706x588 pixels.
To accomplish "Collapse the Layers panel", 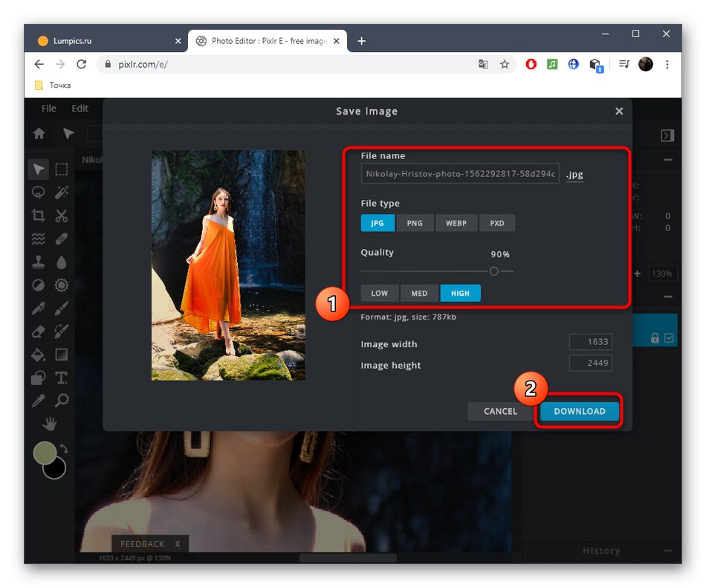I will 668,297.
